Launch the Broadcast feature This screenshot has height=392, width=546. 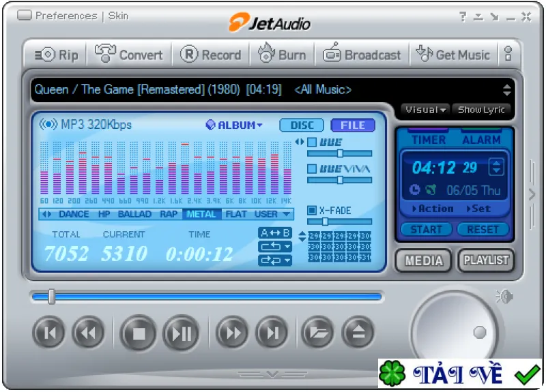(362, 54)
